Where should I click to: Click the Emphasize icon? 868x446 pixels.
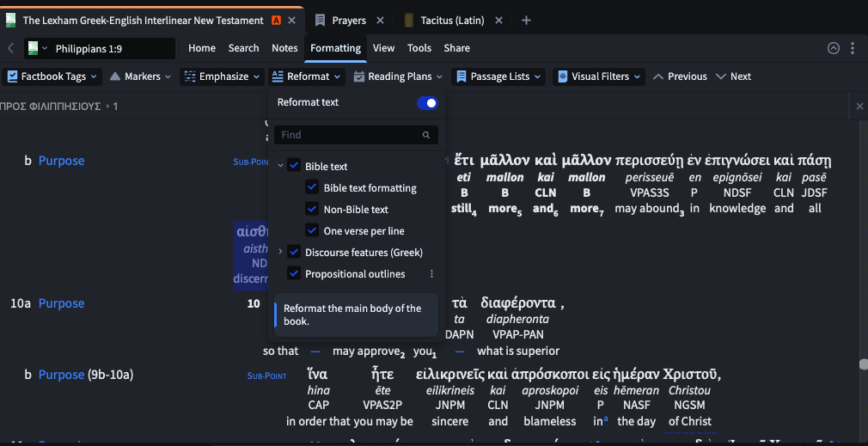pos(190,76)
